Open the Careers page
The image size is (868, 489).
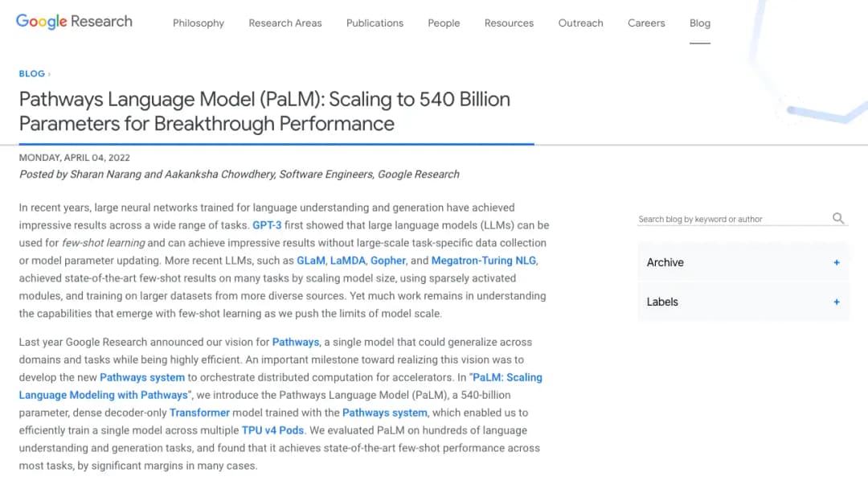tap(646, 23)
